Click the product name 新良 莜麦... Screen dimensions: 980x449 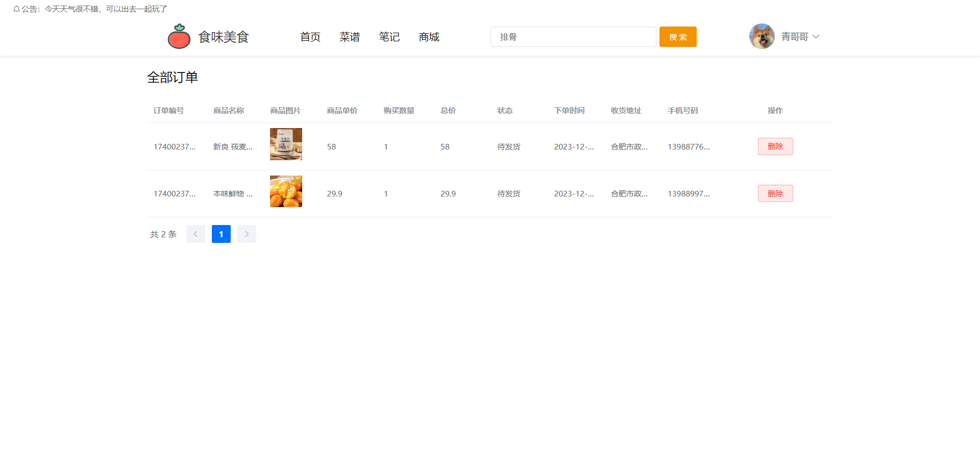click(233, 147)
